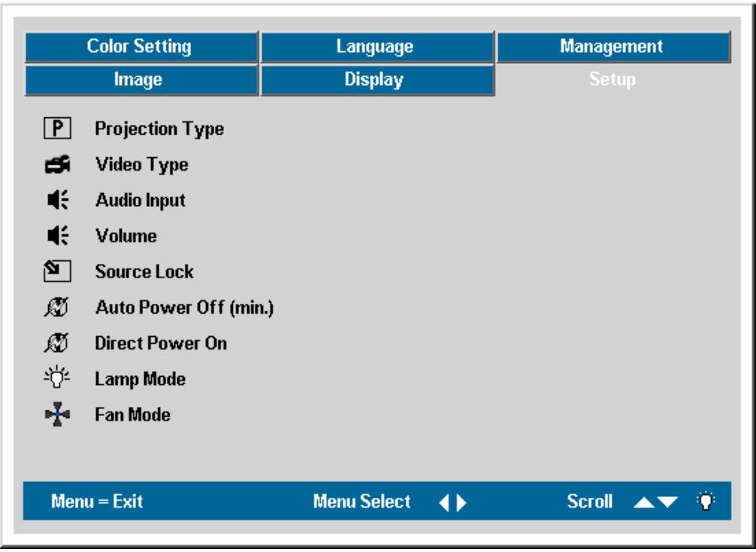Click the Source Lock icon

click(57, 271)
